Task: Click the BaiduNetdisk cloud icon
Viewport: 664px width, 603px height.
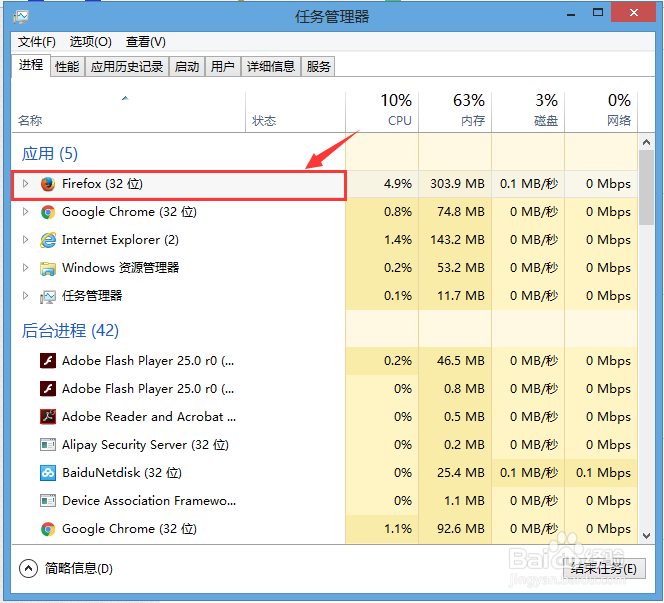Action: (48, 473)
